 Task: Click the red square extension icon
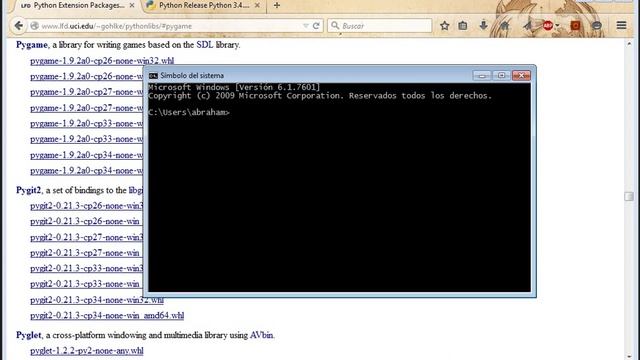pos(576,26)
